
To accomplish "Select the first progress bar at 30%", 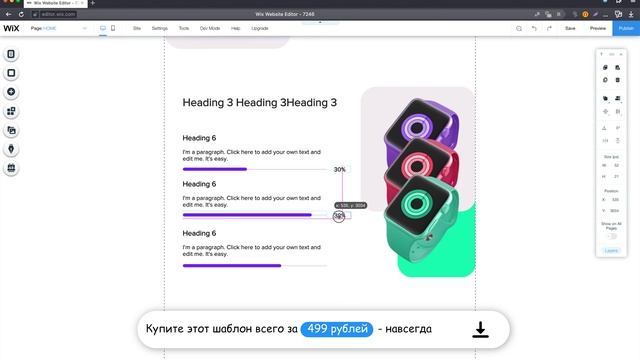I will tap(255, 169).
